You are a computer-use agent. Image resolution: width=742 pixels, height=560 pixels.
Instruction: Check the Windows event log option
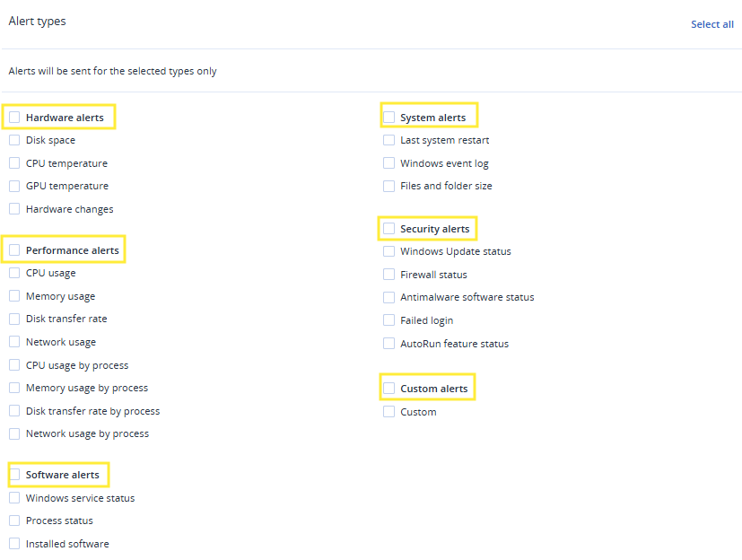[389, 162]
